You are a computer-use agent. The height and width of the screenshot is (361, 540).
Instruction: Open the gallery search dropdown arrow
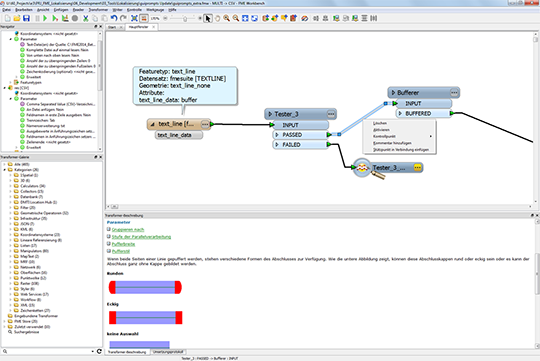(93, 351)
